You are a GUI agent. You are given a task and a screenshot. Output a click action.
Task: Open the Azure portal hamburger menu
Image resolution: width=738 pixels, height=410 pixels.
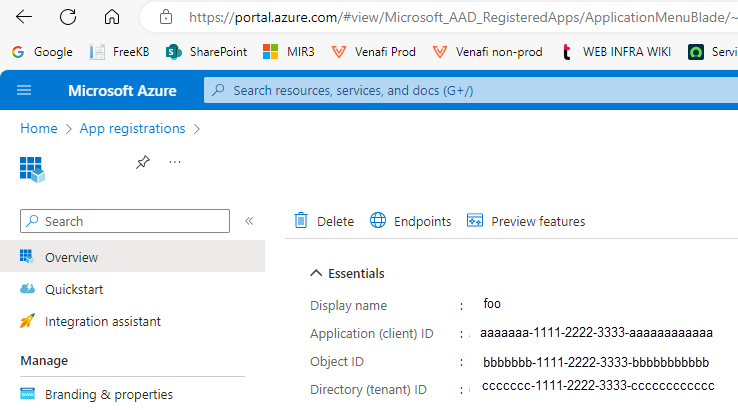(x=24, y=90)
